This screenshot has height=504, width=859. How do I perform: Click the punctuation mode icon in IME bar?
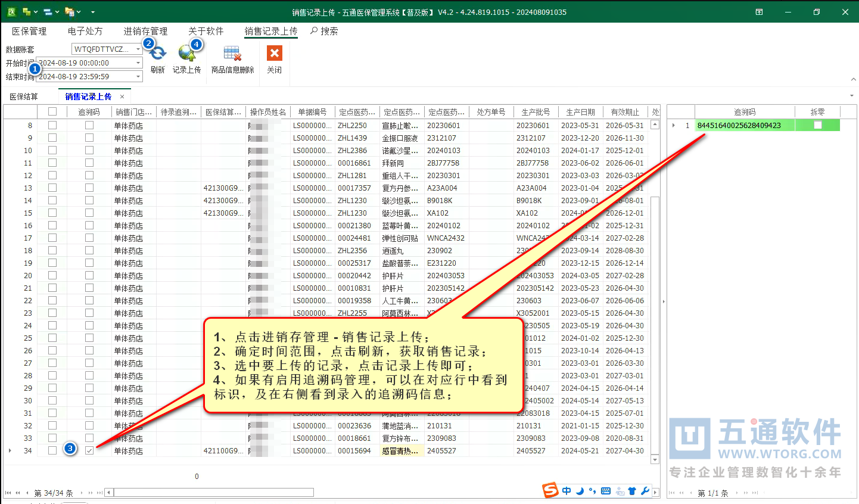click(592, 491)
